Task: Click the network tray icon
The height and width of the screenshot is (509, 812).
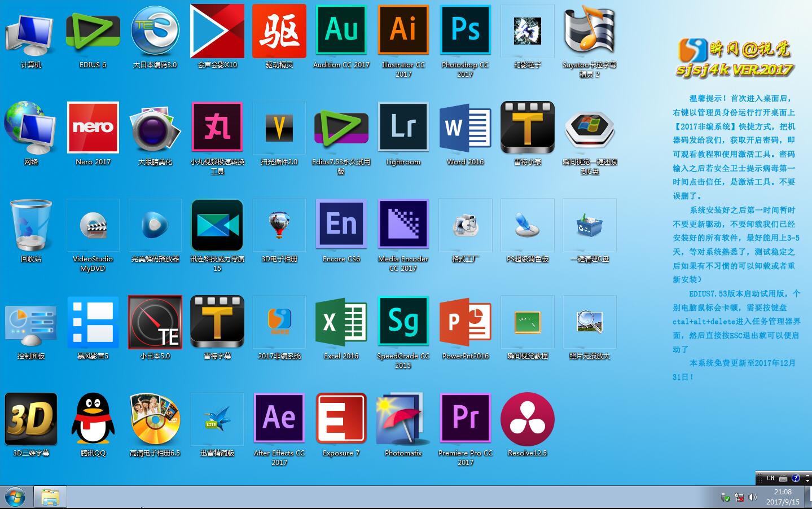Action: [x=739, y=498]
